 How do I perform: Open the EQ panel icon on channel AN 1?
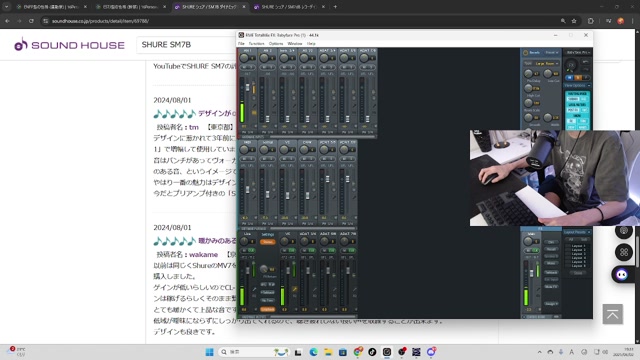254,113
